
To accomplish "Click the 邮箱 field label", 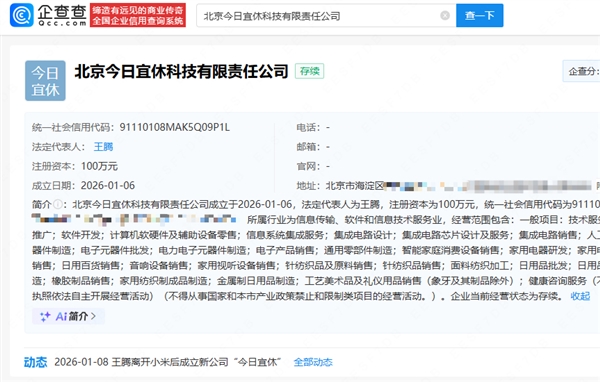I will pyautogui.click(x=308, y=147).
